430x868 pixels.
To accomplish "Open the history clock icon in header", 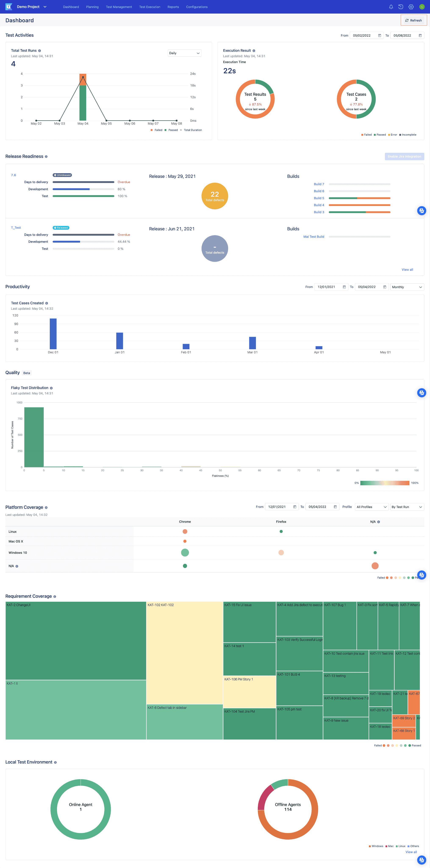I will pyautogui.click(x=401, y=7).
